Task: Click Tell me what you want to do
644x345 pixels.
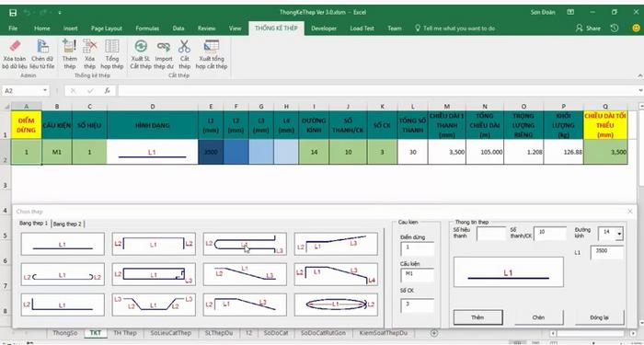Action: point(455,29)
